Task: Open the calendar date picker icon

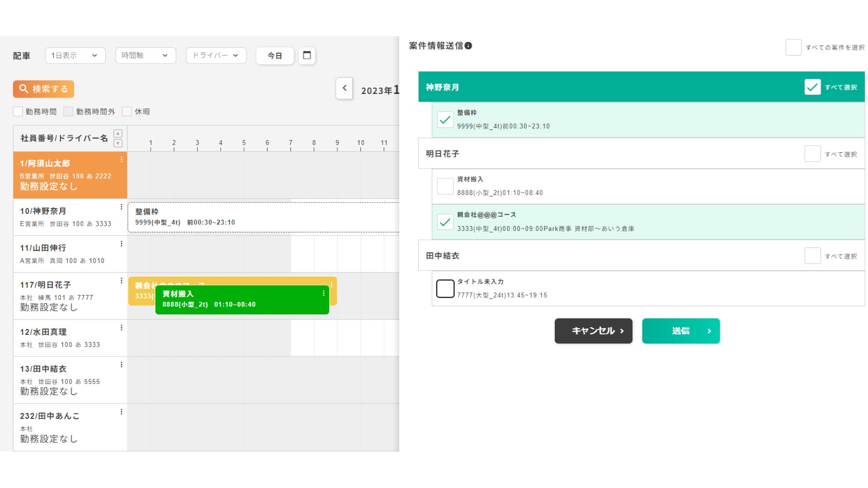Action: click(x=307, y=56)
